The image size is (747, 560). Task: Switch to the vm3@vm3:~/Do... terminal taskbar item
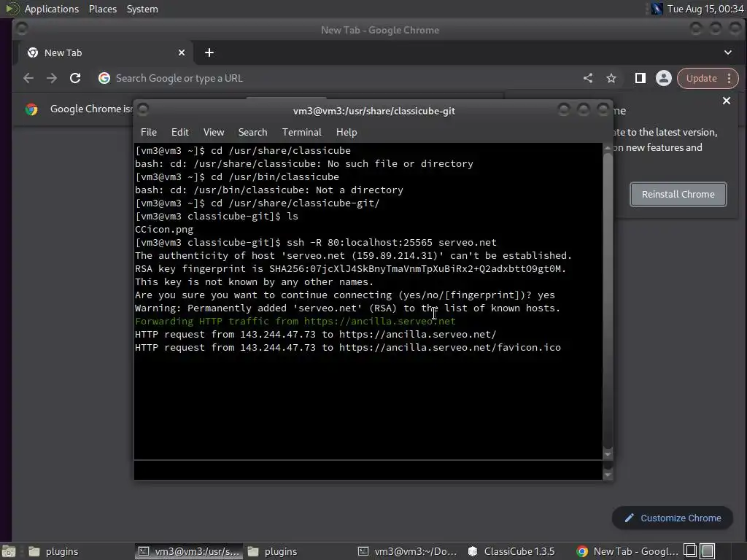pyautogui.click(x=408, y=551)
